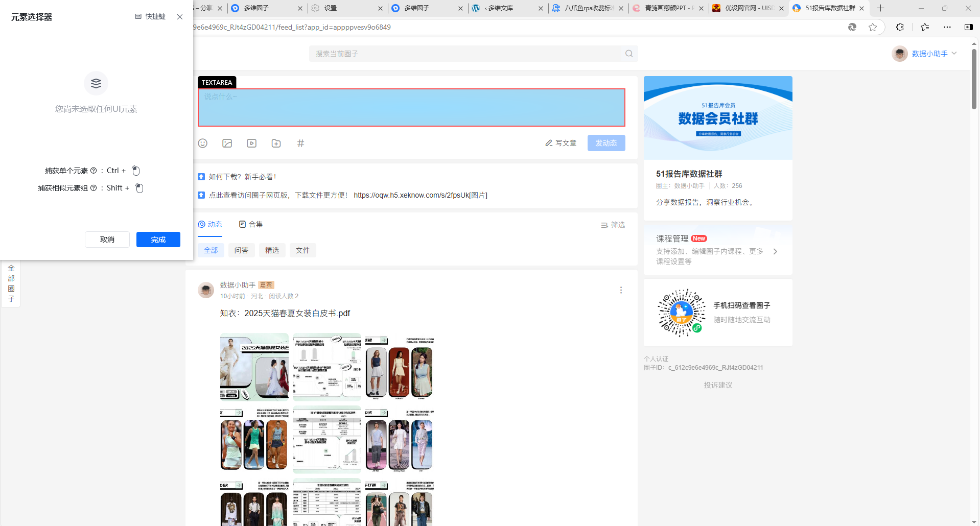Screen dimensions: 980x526
Task: Open browser extensions puzzle icon
Action: tap(900, 27)
